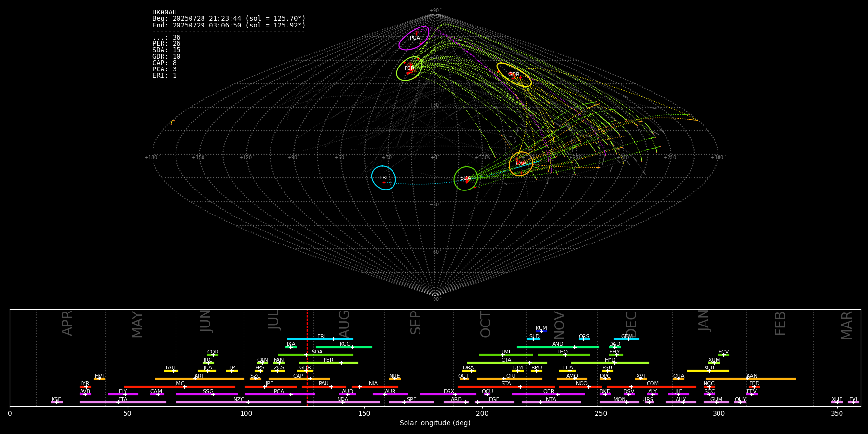Click the LMI shower bar in the timeline
The height and width of the screenshot is (434, 868).
(506, 355)
